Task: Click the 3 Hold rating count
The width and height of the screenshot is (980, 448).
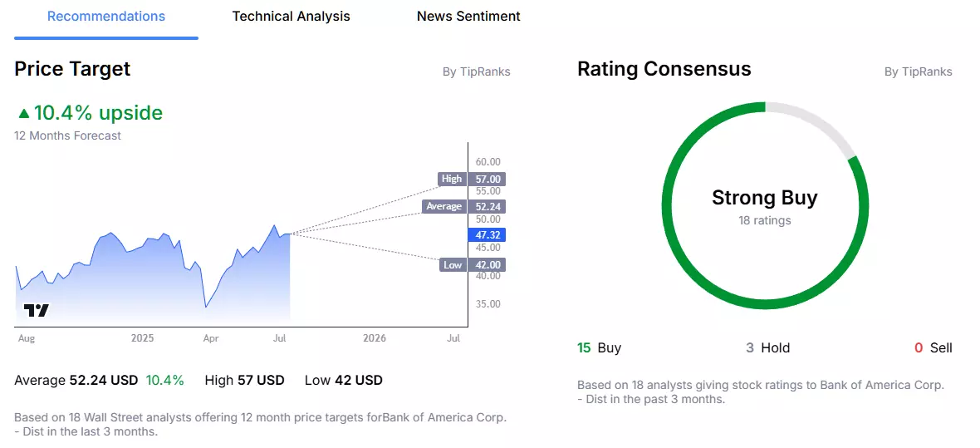Action: 767,348
